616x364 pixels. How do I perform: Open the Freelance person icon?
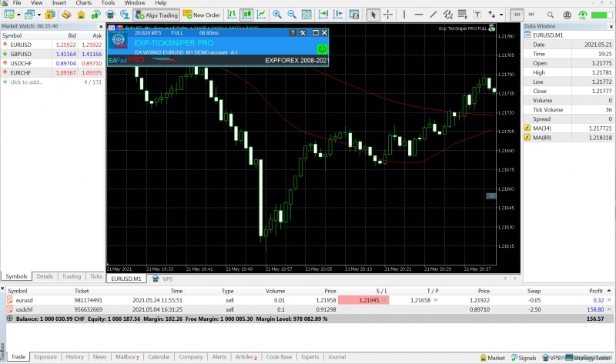[x=125, y=15]
